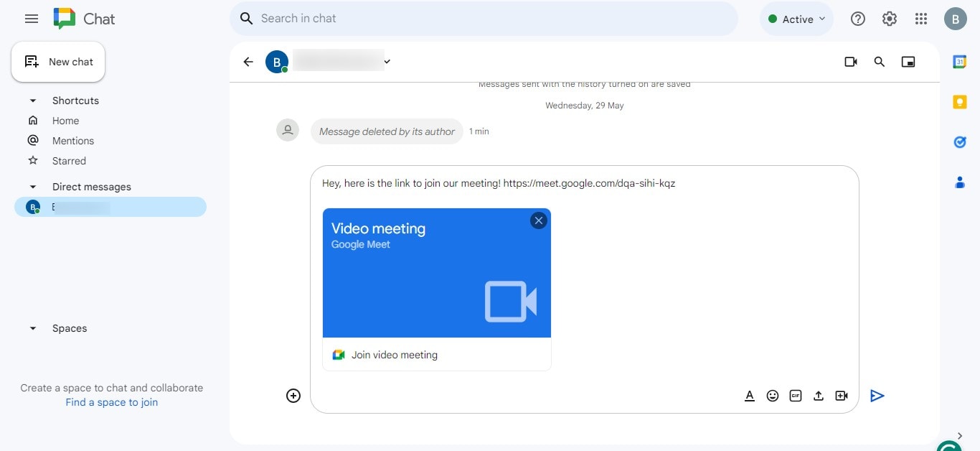
Task: Click the blue Video meeting card
Action: click(x=437, y=273)
